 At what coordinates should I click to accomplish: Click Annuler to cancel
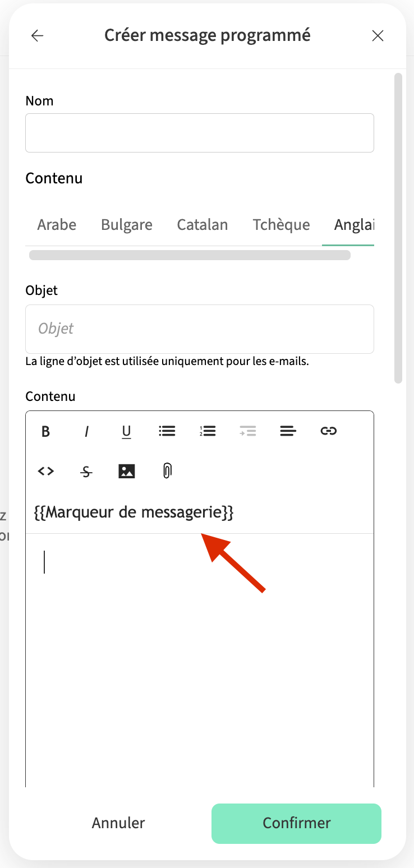coord(118,823)
